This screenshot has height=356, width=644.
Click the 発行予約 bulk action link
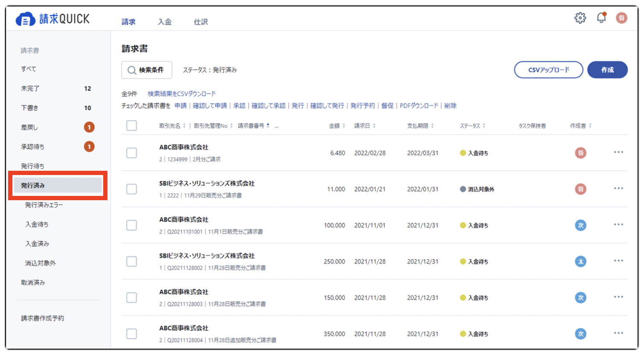point(363,105)
